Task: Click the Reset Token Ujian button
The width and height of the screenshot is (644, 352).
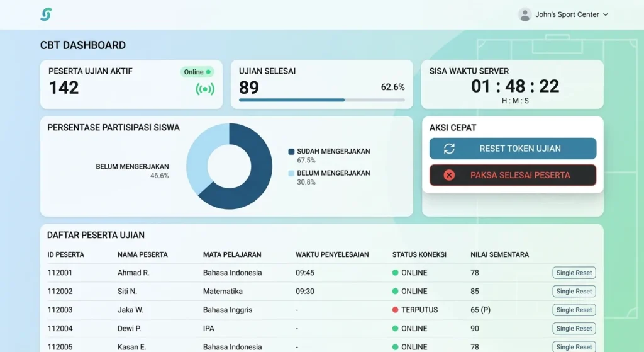Action: (x=513, y=149)
